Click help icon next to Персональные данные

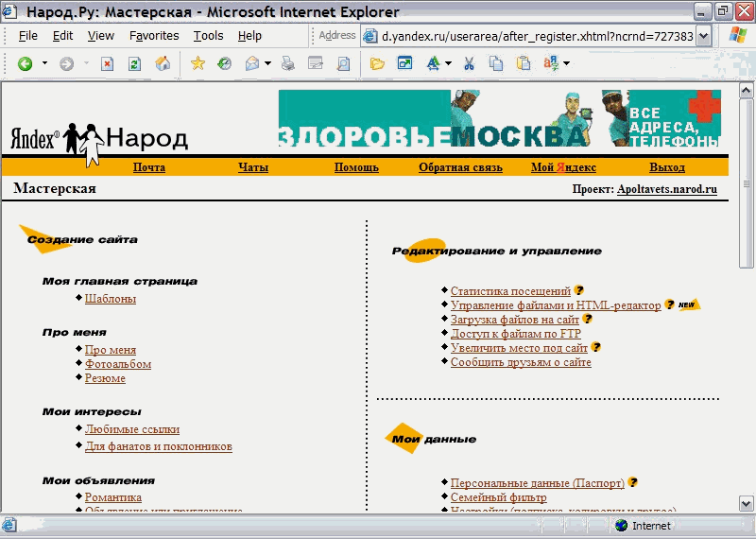coord(632,482)
